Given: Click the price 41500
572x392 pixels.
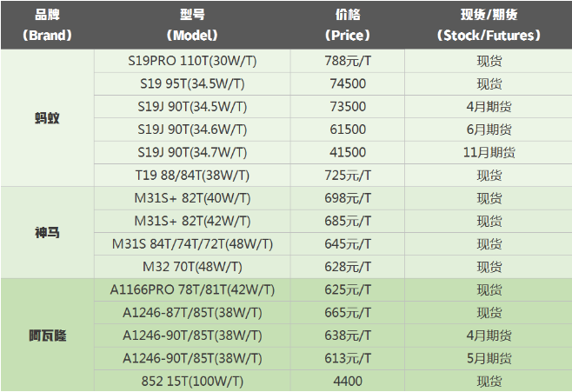Looking at the screenshot, I should pyautogui.click(x=348, y=152).
